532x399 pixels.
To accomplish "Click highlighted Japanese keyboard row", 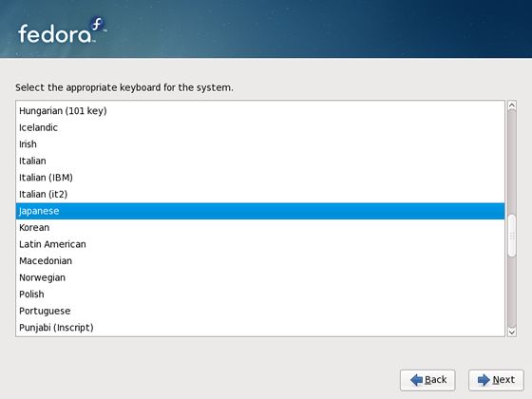I will tap(260, 211).
